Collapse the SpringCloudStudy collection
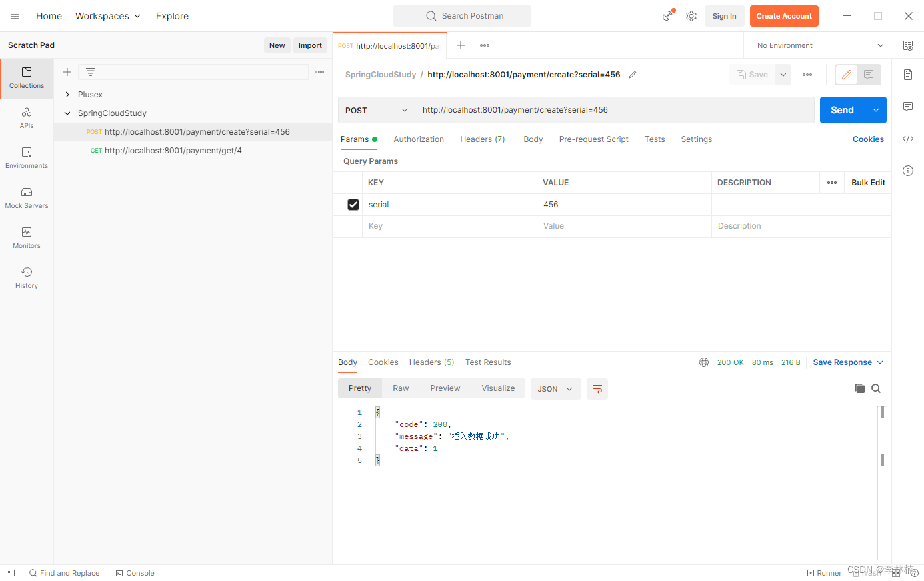This screenshot has width=924, height=581. pos(67,113)
